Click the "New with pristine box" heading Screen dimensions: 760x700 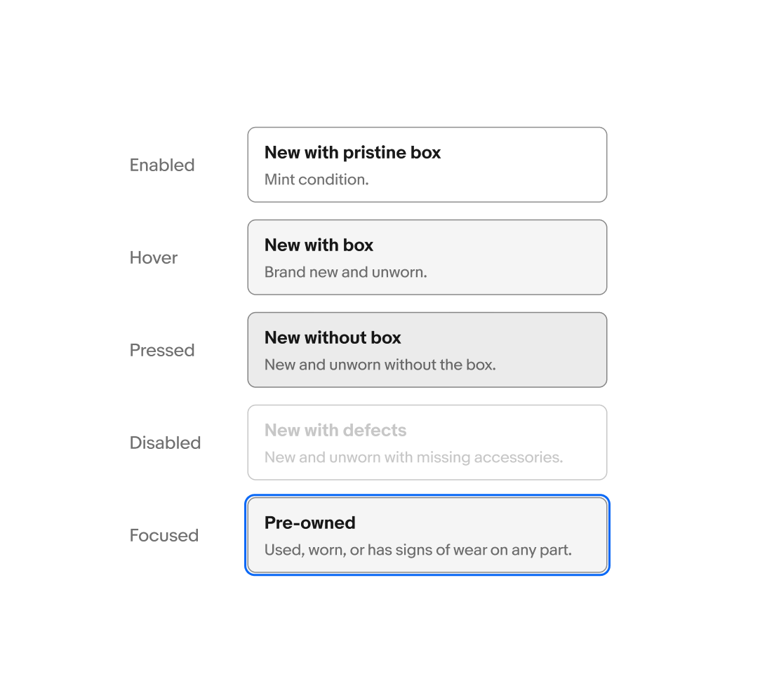click(x=352, y=152)
